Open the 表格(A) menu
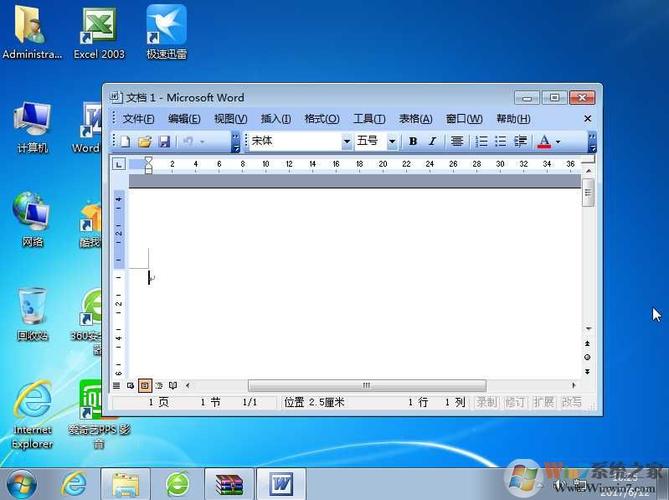This screenshot has height=500, width=669. point(416,119)
